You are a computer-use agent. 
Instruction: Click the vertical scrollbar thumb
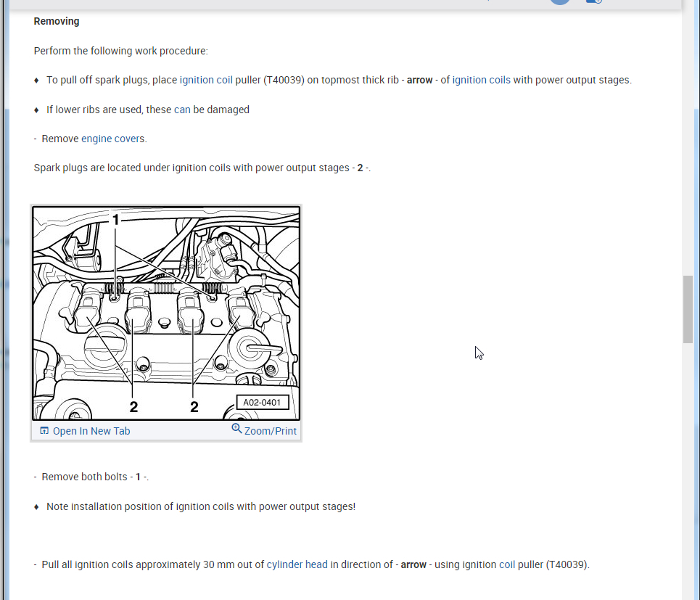pyautogui.click(x=688, y=309)
